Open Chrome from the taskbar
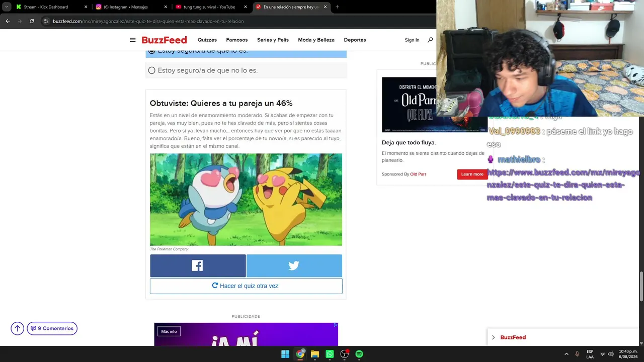Image resolution: width=644 pixels, height=362 pixels. click(300, 354)
